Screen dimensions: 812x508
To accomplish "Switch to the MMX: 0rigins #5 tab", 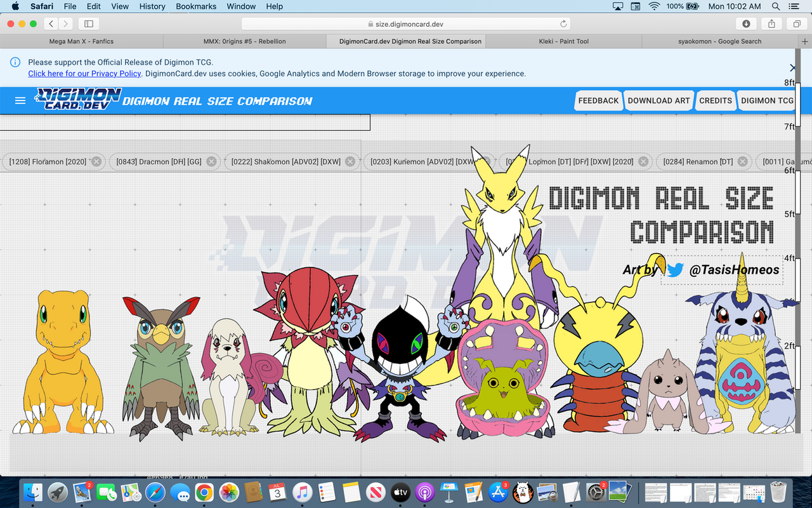I will pyautogui.click(x=244, y=41).
